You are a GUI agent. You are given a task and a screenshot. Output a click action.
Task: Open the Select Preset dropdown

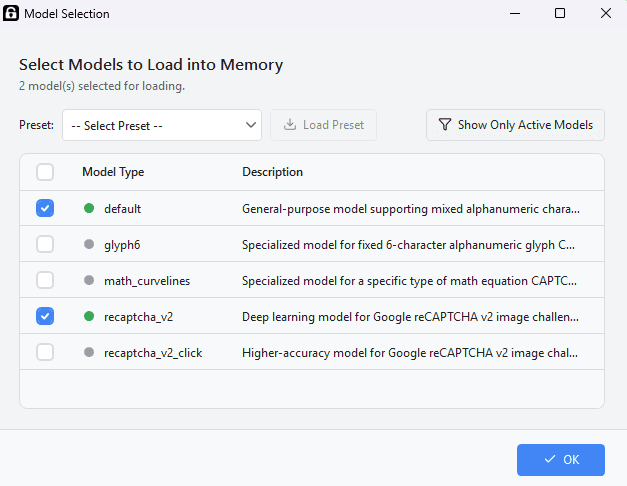pos(162,125)
